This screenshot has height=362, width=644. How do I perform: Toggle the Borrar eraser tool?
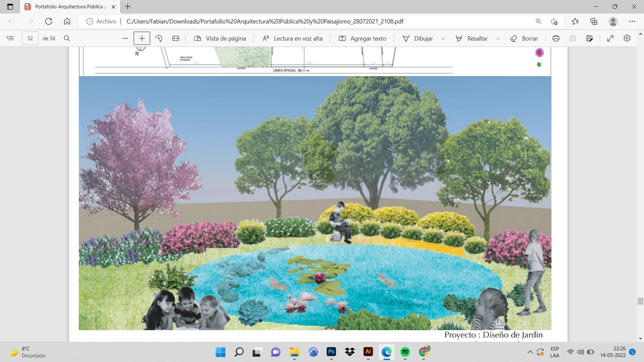524,38
